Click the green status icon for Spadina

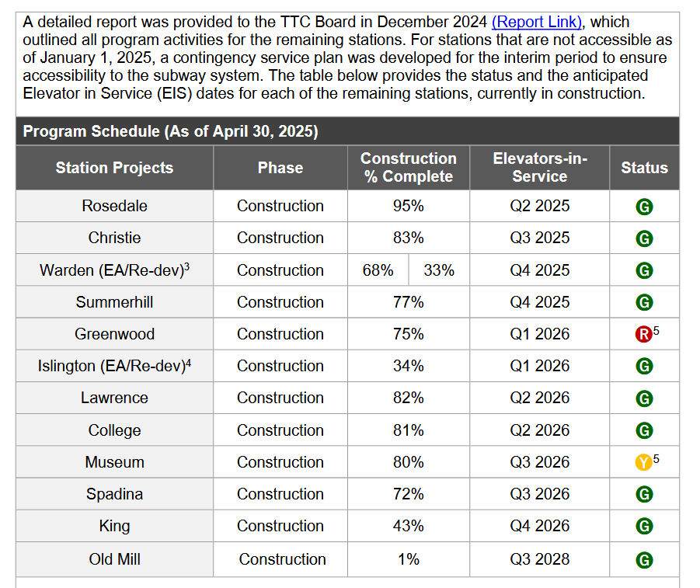[x=644, y=495]
